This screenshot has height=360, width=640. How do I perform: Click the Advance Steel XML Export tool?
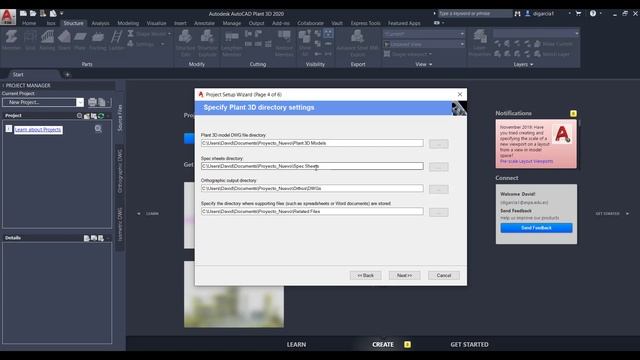358,42
